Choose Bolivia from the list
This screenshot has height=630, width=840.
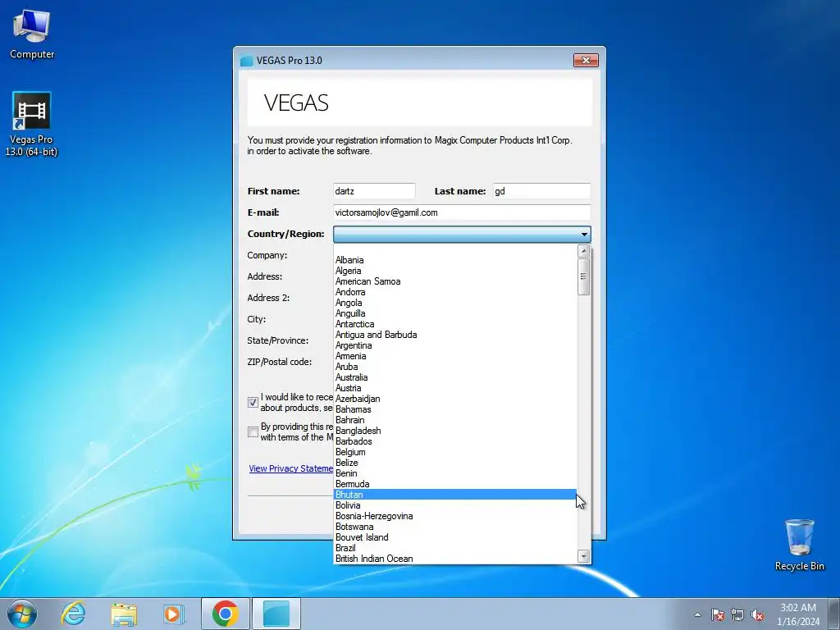[454, 505]
